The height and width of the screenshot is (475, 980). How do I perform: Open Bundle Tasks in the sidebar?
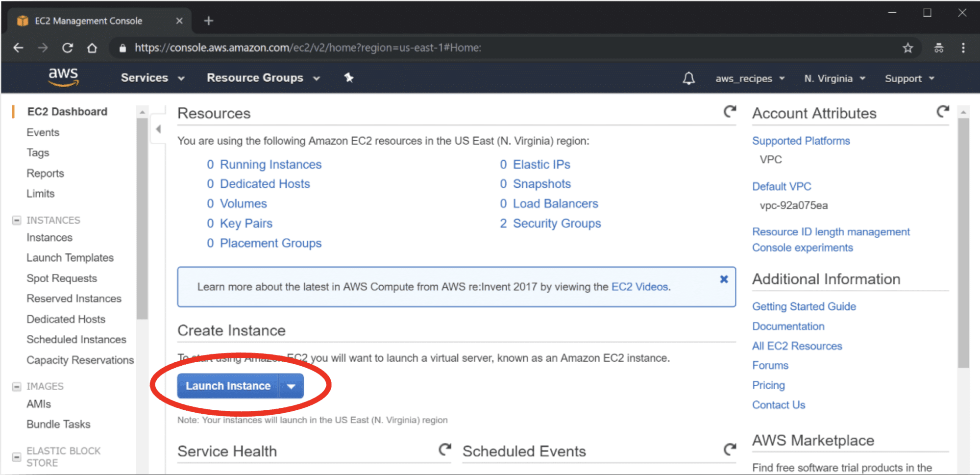click(58, 424)
